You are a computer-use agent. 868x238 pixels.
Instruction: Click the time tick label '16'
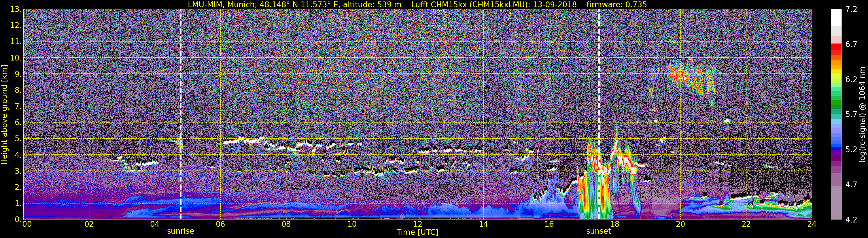coord(549,224)
